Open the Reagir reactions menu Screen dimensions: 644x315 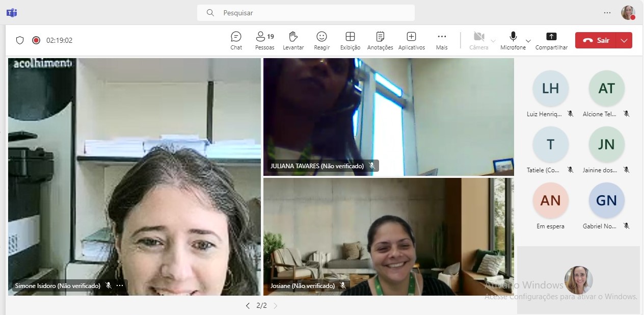(321, 40)
